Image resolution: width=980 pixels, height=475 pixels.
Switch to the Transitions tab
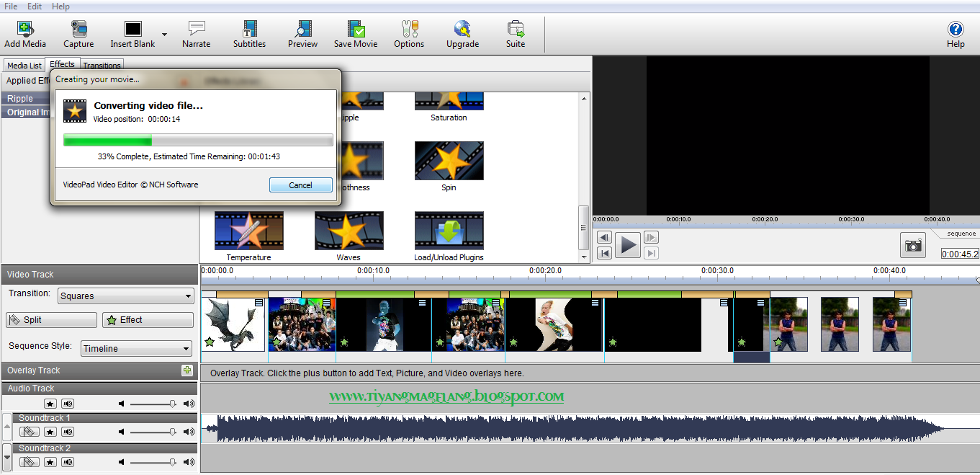pyautogui.click(x=102, y=66)
